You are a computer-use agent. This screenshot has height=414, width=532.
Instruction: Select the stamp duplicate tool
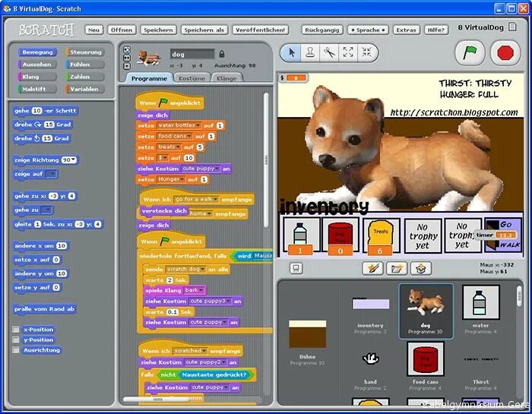pyautogui.click(x=310, y=52)
